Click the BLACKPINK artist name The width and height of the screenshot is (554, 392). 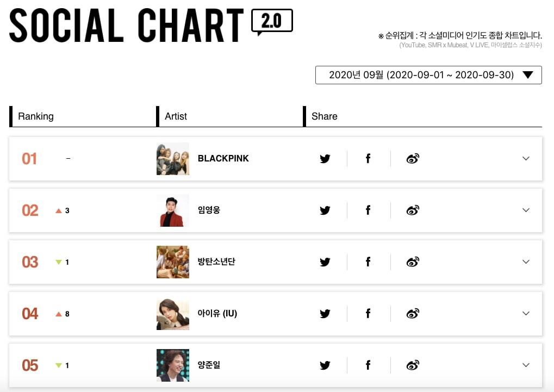[223, 159]
